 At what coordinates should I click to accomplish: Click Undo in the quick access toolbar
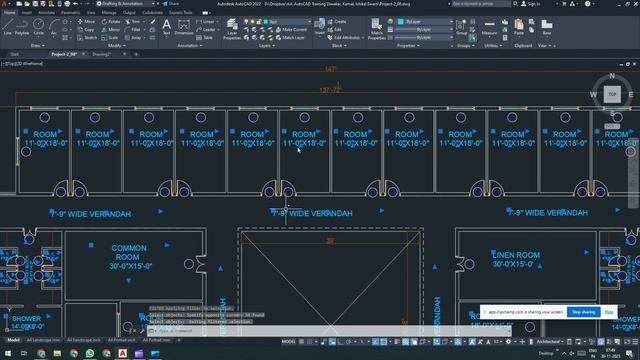pyautogui.click(x=76, y=4)
